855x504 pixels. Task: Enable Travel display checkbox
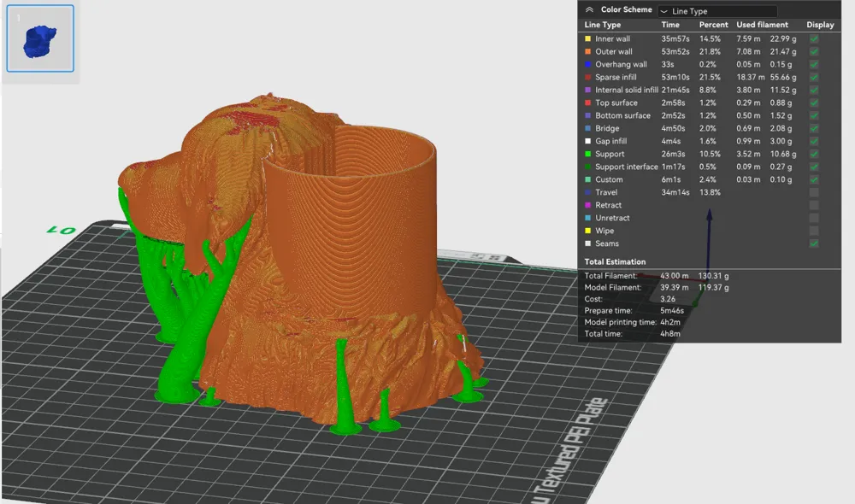pos(814,192)
